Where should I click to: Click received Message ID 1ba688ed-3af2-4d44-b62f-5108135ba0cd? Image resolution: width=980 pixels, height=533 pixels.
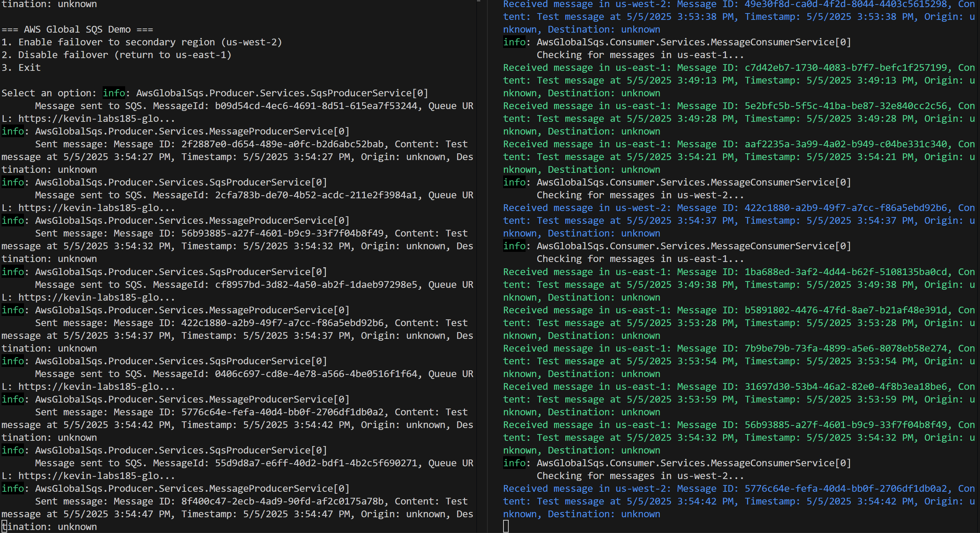[846, 272]
